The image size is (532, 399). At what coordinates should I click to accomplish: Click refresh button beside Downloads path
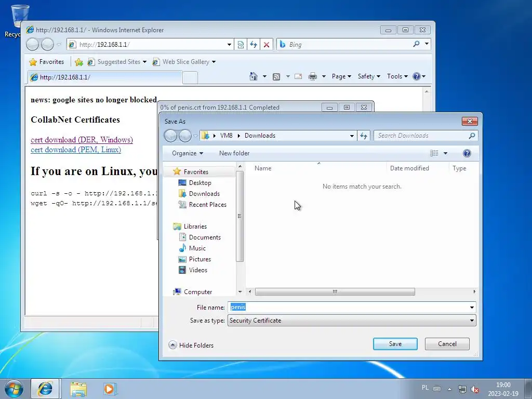tap(364, 136)
